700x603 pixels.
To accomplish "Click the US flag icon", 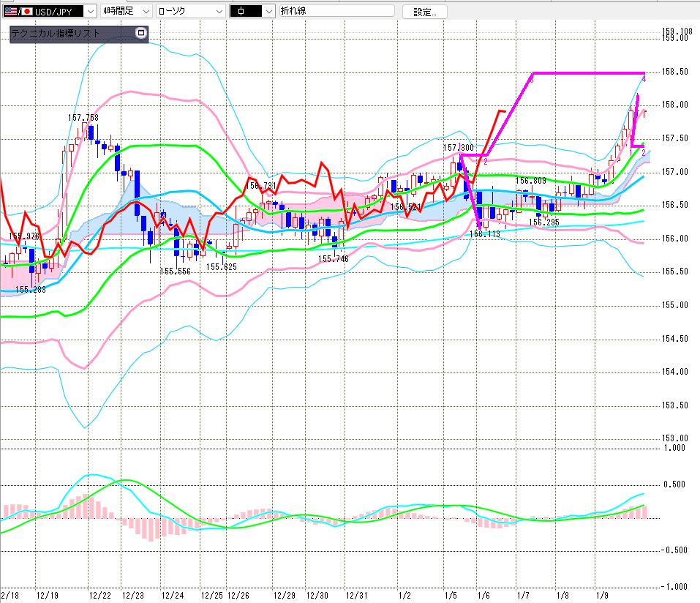I will 9,11.
